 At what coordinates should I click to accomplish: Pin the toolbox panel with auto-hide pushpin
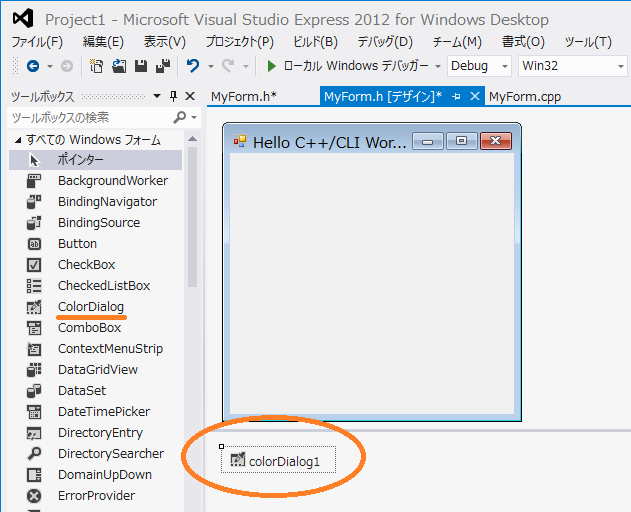[173, 96]
